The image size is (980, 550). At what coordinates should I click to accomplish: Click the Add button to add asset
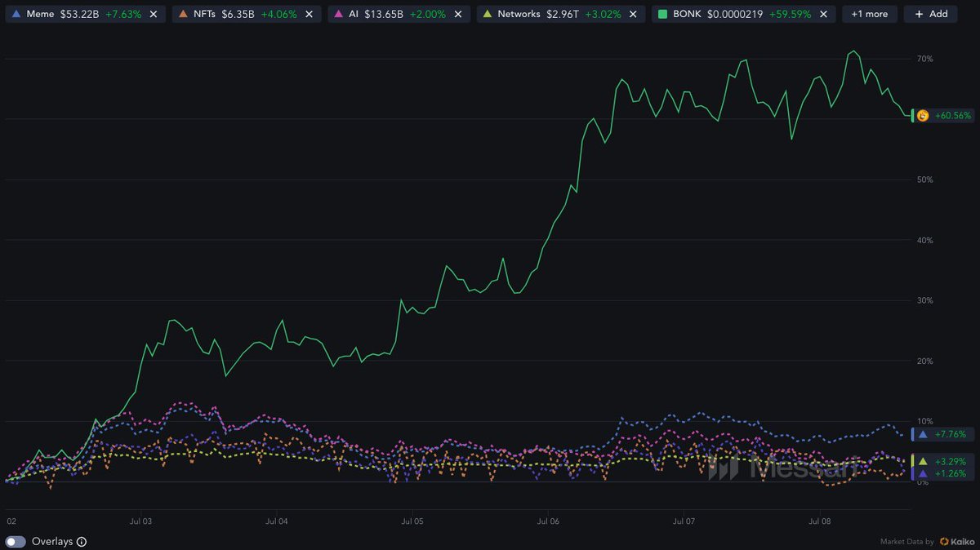pos(930,14)
